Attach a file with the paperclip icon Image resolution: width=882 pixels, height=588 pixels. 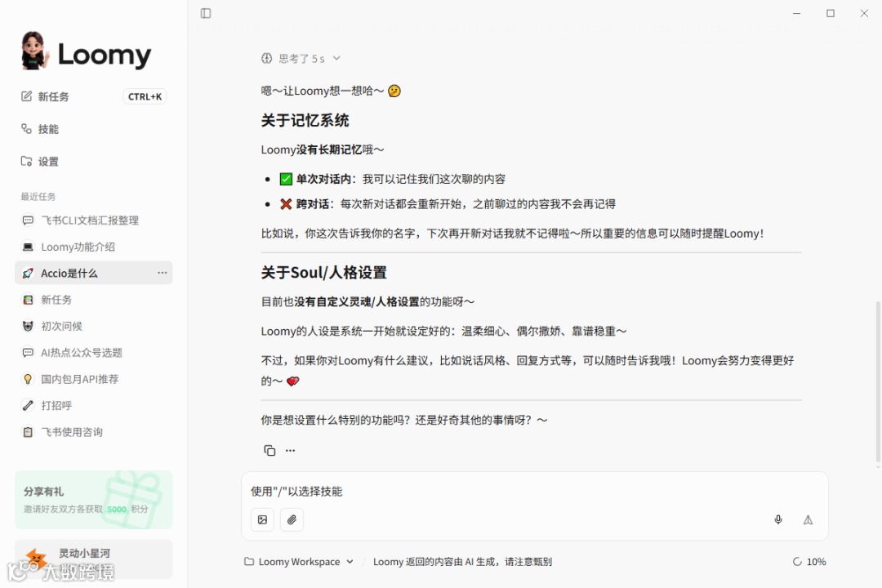[x=292, y=519]
